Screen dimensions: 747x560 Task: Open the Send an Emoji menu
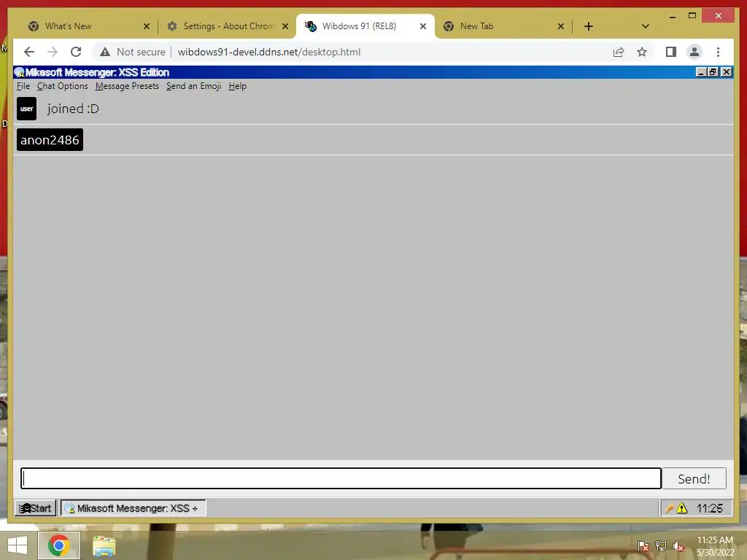tap(193, 86)
